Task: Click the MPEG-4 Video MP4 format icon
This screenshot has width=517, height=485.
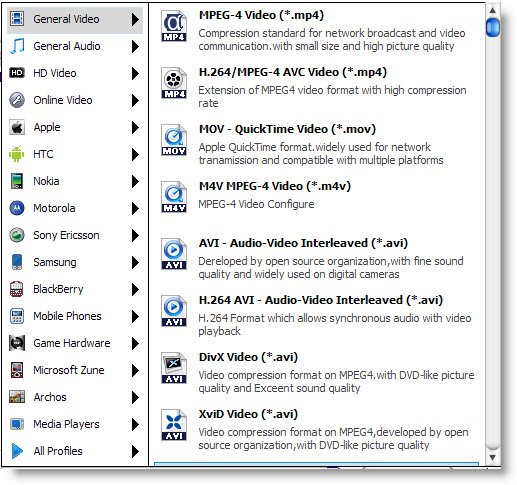Action: click(x=174, y=26)
